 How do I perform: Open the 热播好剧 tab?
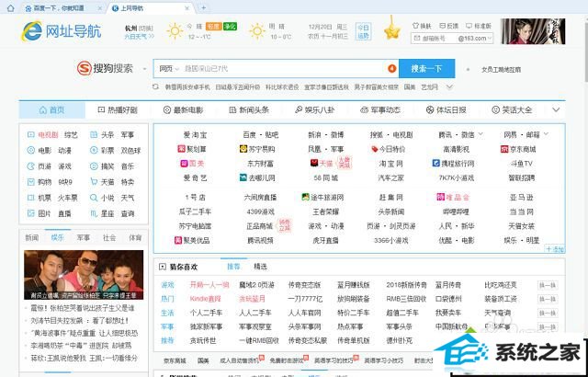click(118, 110)
